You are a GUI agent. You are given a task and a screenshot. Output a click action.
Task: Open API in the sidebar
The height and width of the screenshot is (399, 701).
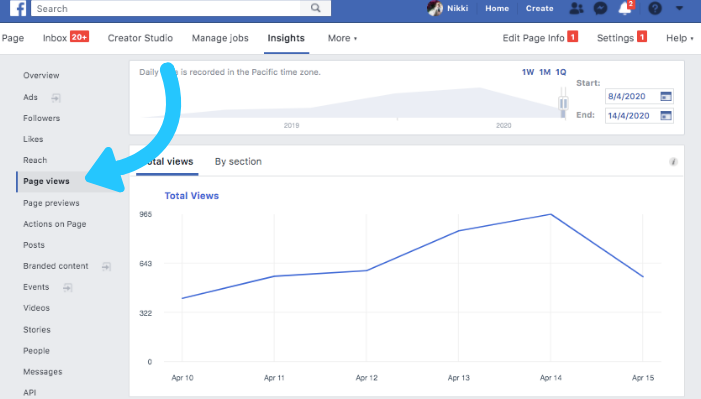(x=30, y=393)
